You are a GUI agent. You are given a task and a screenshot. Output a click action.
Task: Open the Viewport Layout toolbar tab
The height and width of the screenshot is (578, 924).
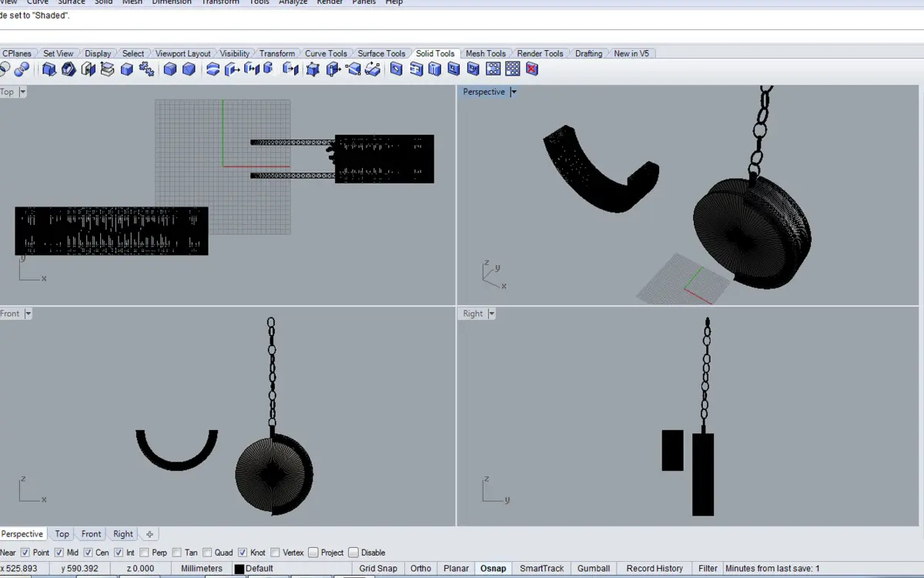coord(183,53)
